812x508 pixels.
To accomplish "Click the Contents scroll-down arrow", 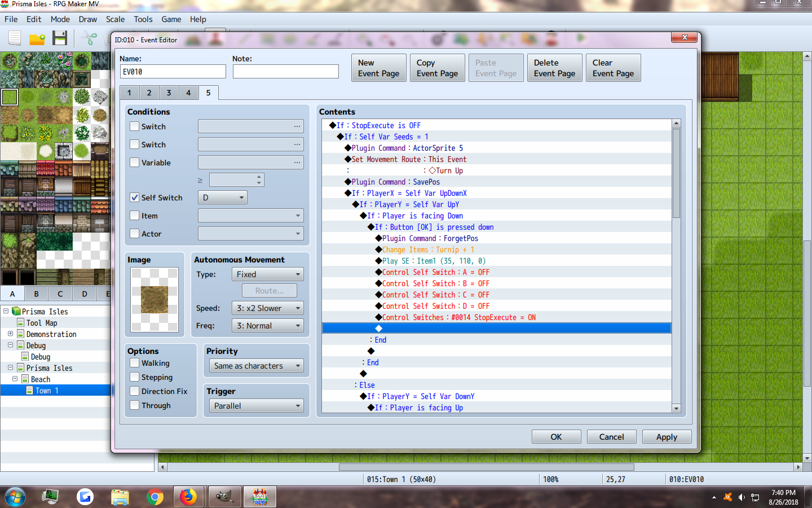I will point(676,408).
